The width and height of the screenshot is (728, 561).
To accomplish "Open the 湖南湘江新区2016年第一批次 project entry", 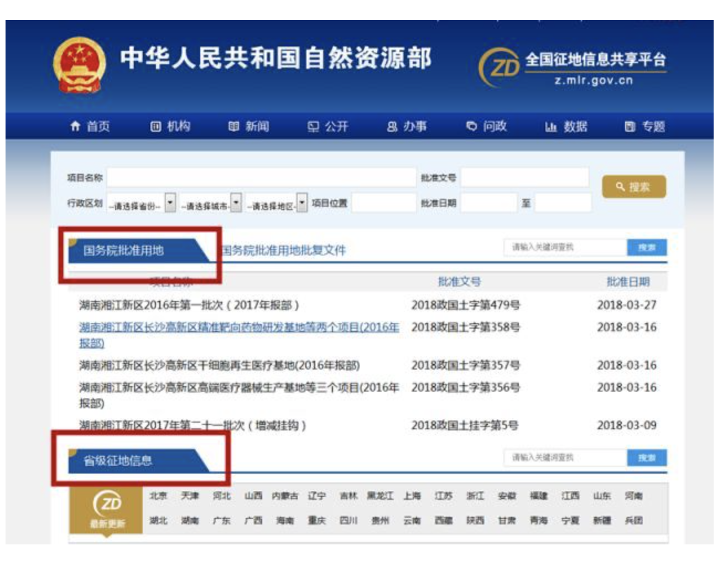I will 189,305.
